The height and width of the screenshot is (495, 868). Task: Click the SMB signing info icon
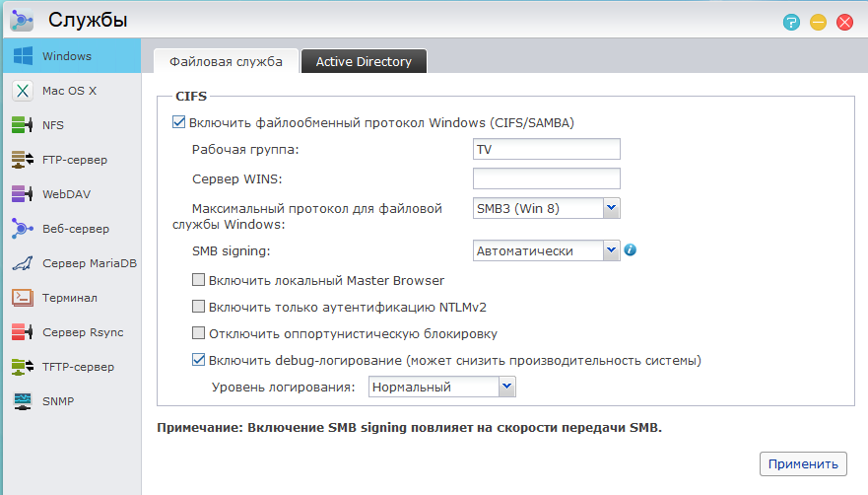[x=631, y=250]
